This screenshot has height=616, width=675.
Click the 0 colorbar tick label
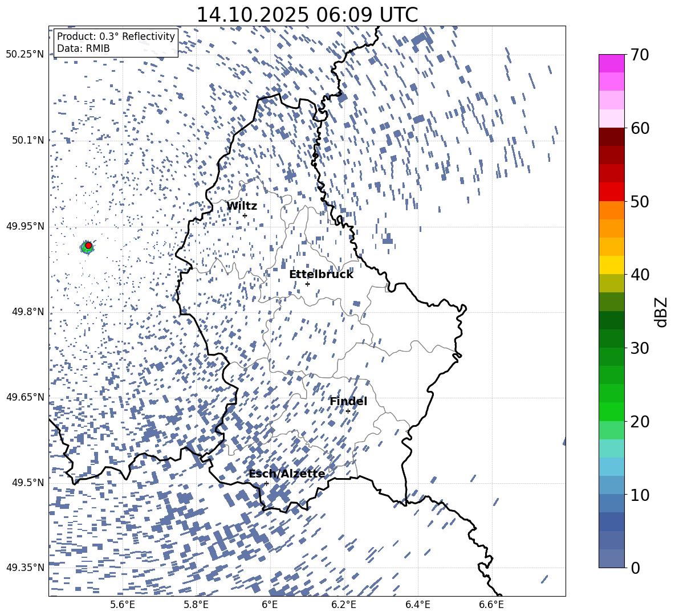pos(635,568)
